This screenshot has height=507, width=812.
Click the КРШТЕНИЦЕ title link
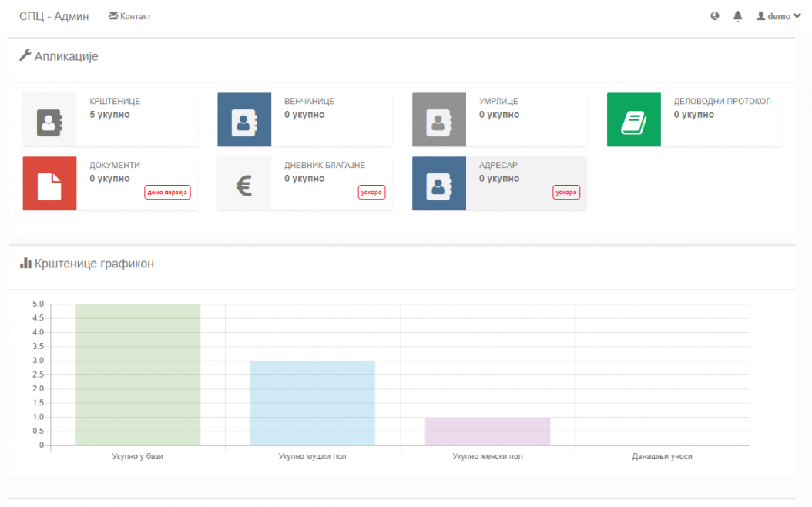(115, 101)
